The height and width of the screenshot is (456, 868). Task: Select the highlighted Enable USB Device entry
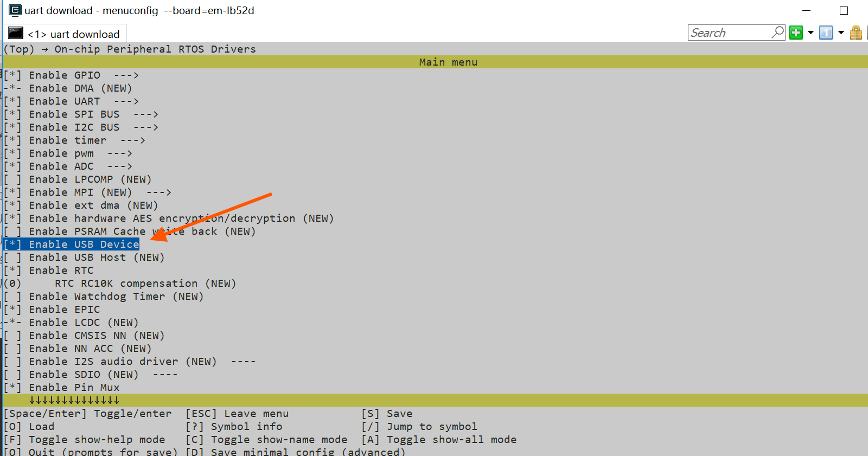[x=84, y=245]
